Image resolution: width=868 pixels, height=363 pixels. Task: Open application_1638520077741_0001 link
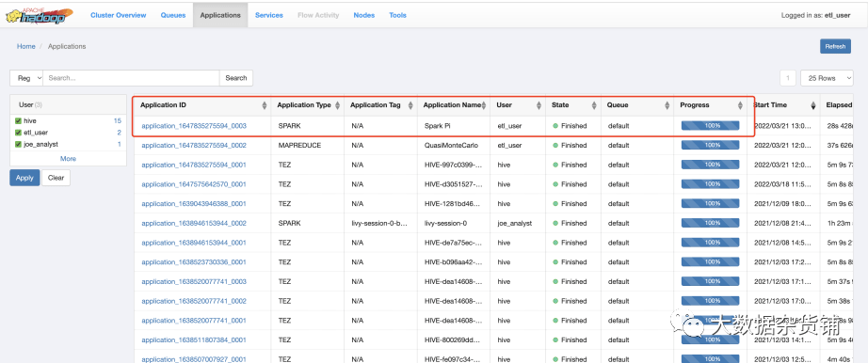(194, 321)
